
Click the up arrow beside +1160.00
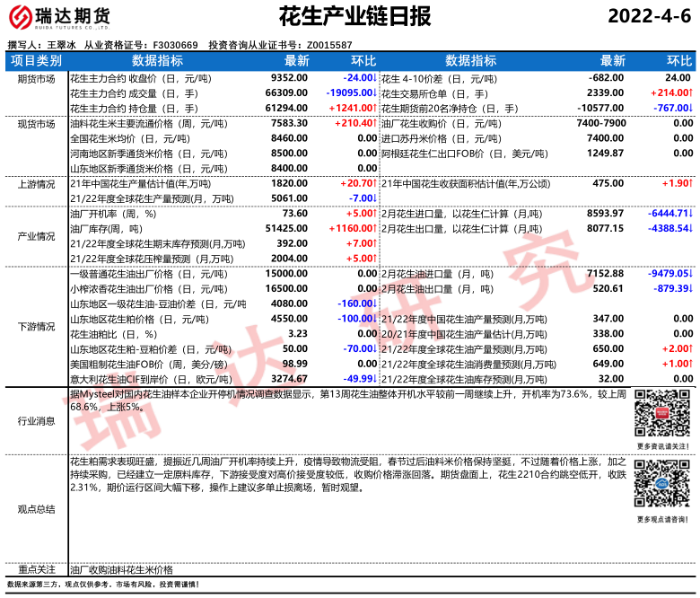coord(375,230)
